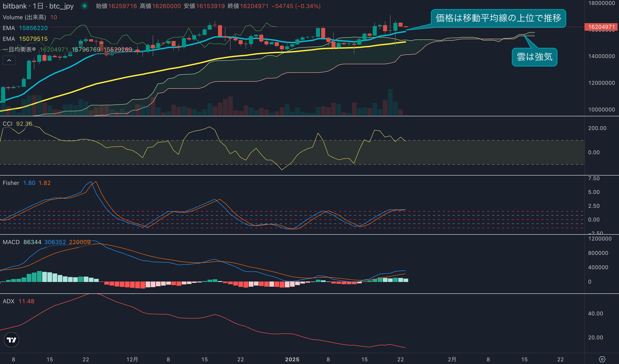Screen dimensions: 619x364
Task: Click the 12月 date axis label
Action: (x=132, y=359)
